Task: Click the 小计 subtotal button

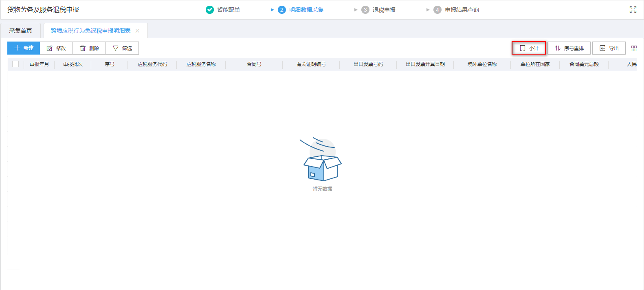Action: [529, 48]
